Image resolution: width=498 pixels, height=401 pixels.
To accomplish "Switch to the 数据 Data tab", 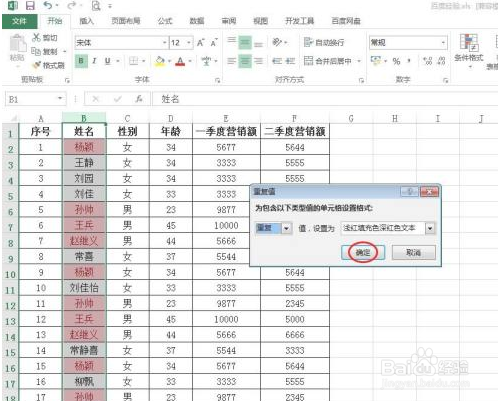I will click(x=197, y=21).
